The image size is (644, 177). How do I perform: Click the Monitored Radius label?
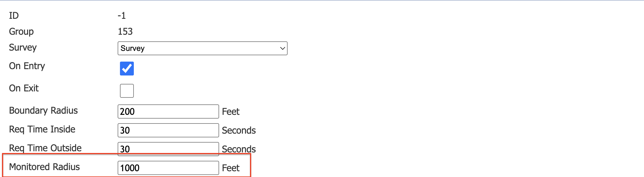[44, 167]
